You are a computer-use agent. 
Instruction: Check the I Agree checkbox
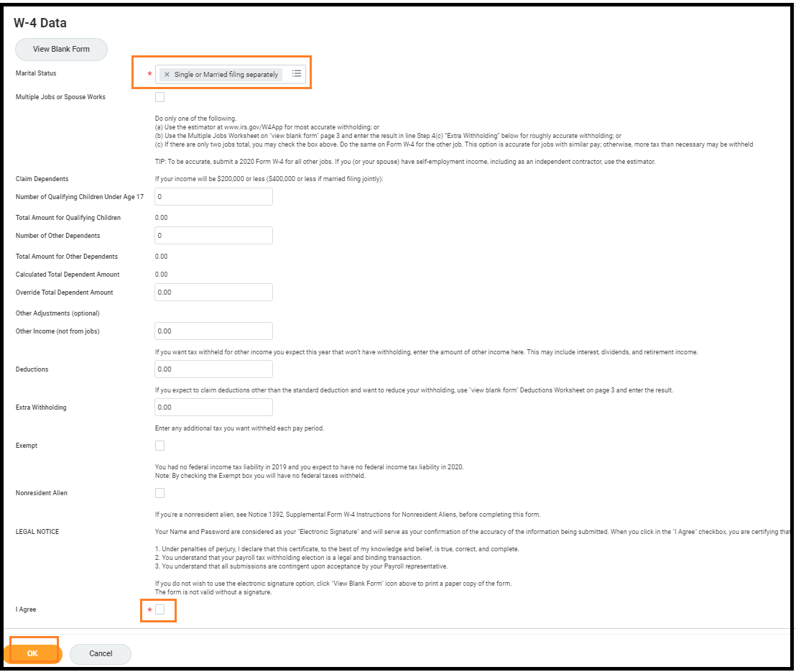pyautogui.click(x=159, y=609)
